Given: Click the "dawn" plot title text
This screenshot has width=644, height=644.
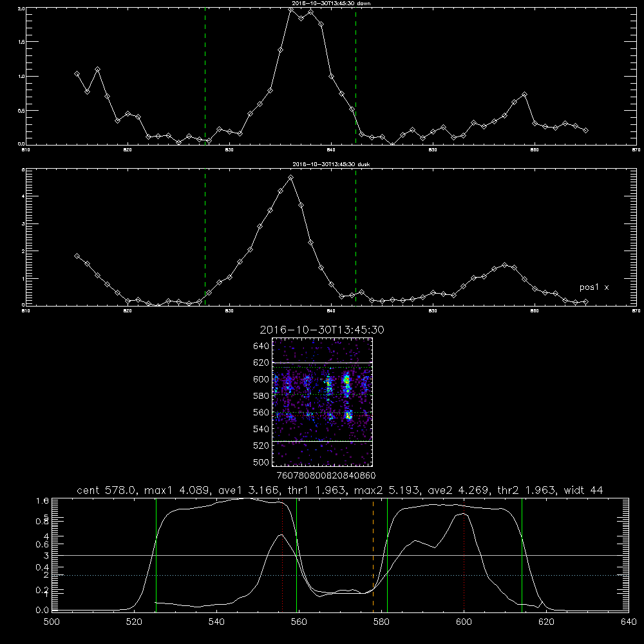Looking at the screenshot, I should [x=330, y=3].
